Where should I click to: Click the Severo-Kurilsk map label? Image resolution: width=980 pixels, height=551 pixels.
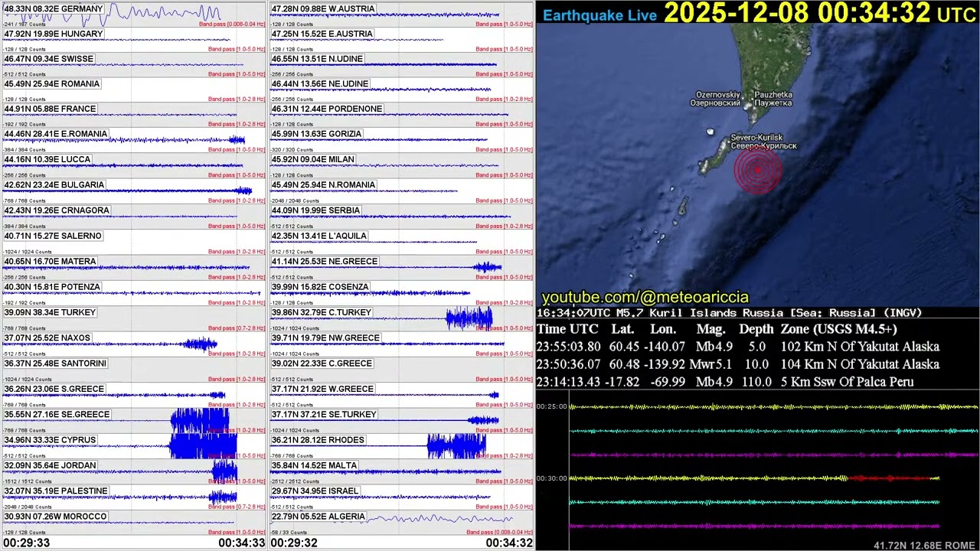[763, 142]
